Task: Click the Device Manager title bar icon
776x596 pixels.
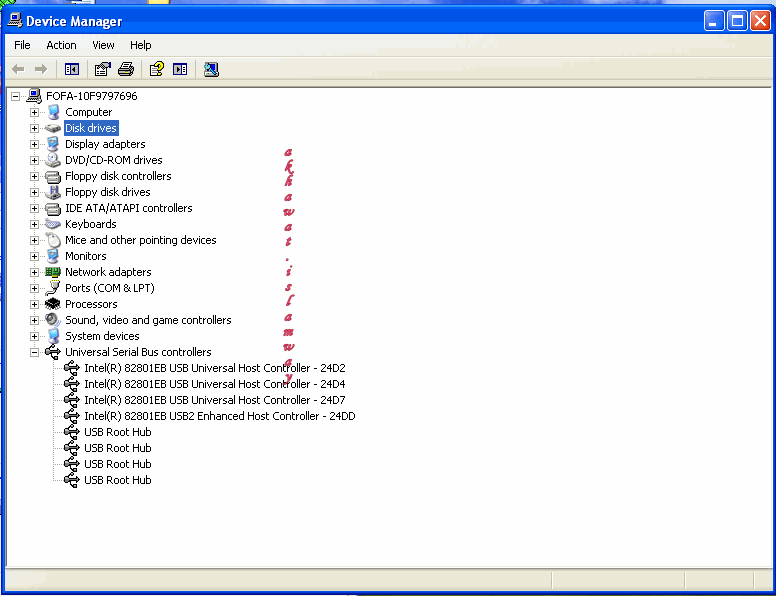Action: (x=14, y=21)
